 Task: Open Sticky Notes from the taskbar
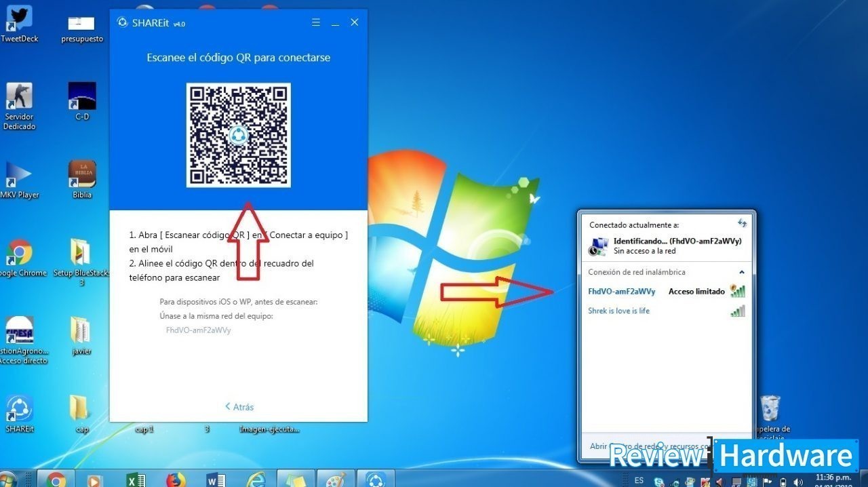click(296, 480)
